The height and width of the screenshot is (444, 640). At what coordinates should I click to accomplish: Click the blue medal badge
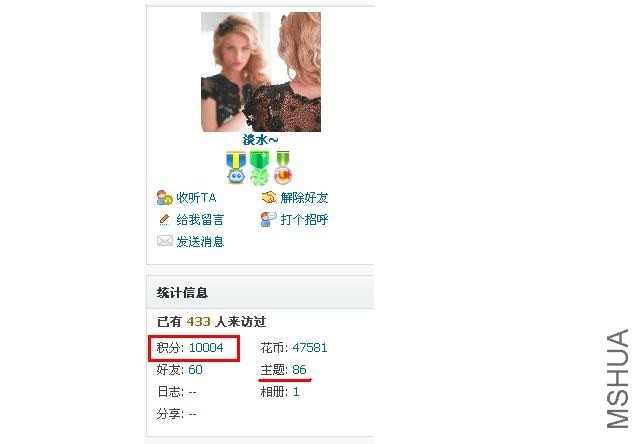236,167
